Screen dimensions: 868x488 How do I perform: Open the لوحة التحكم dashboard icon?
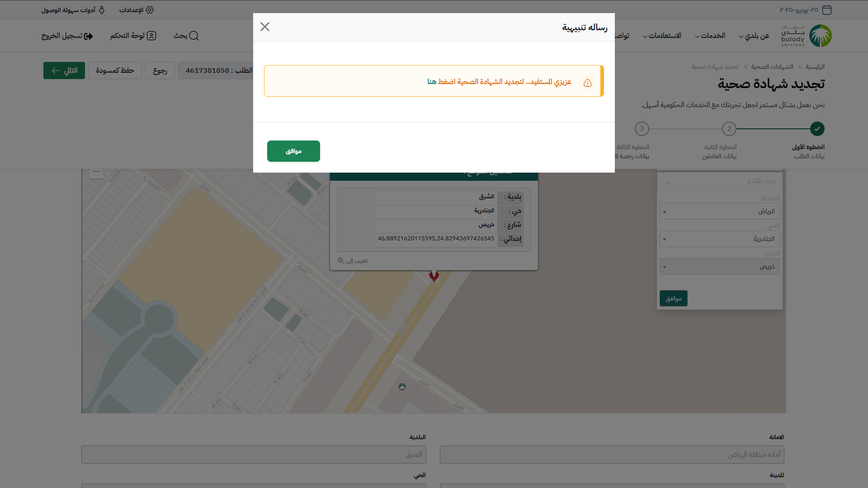point(151,36)
